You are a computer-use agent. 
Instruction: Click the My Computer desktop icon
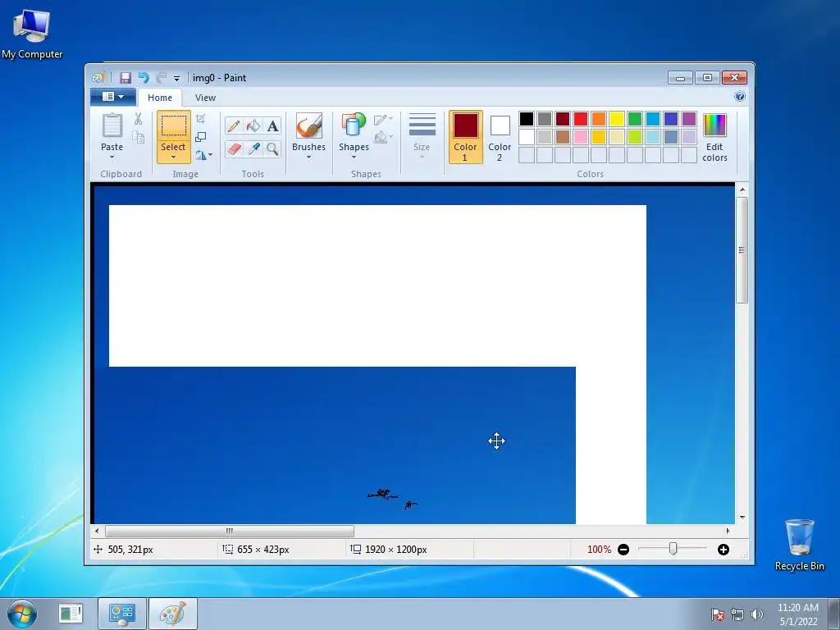tap(32, 34)
